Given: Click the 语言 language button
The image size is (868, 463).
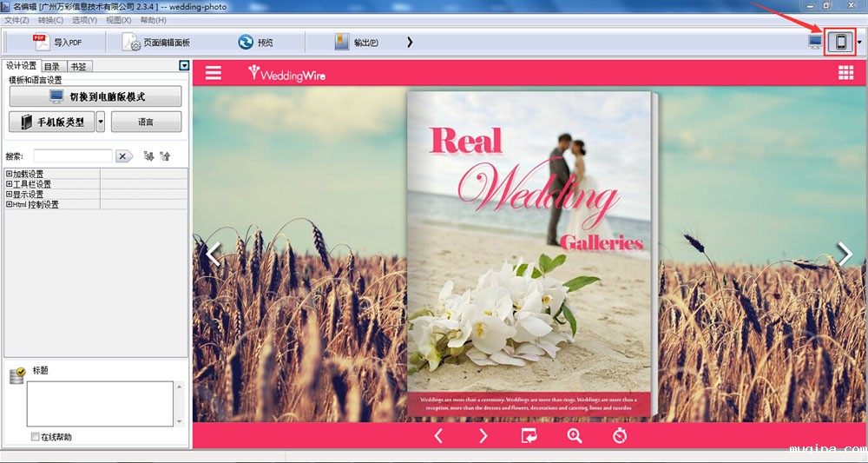Looking at the screenshot, I should [x=146, y=122].
